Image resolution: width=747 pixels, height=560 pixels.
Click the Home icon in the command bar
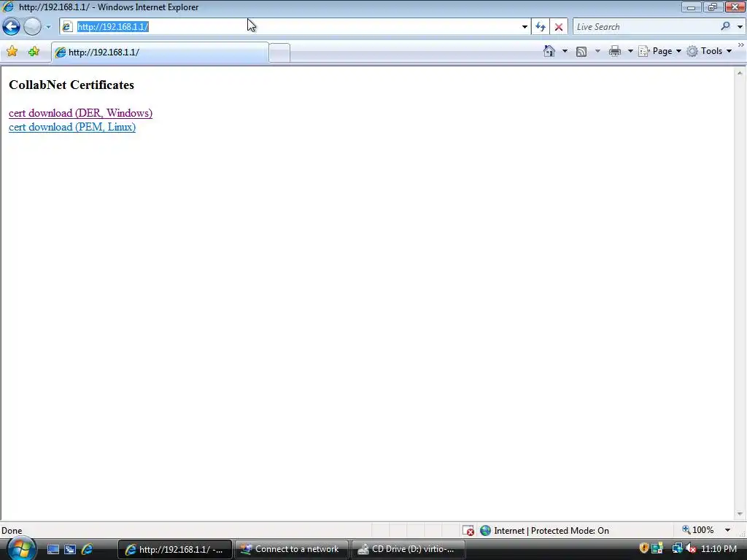click(x=549, y=51)
